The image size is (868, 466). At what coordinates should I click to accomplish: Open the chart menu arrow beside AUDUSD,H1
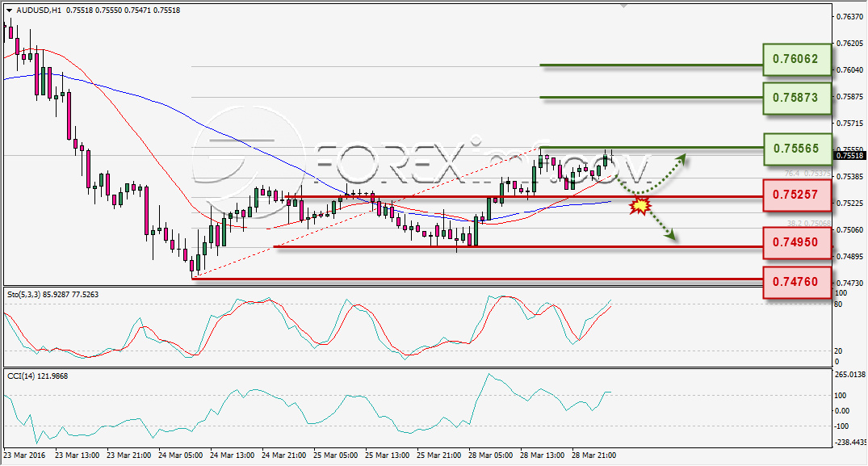tap(9, 10)
